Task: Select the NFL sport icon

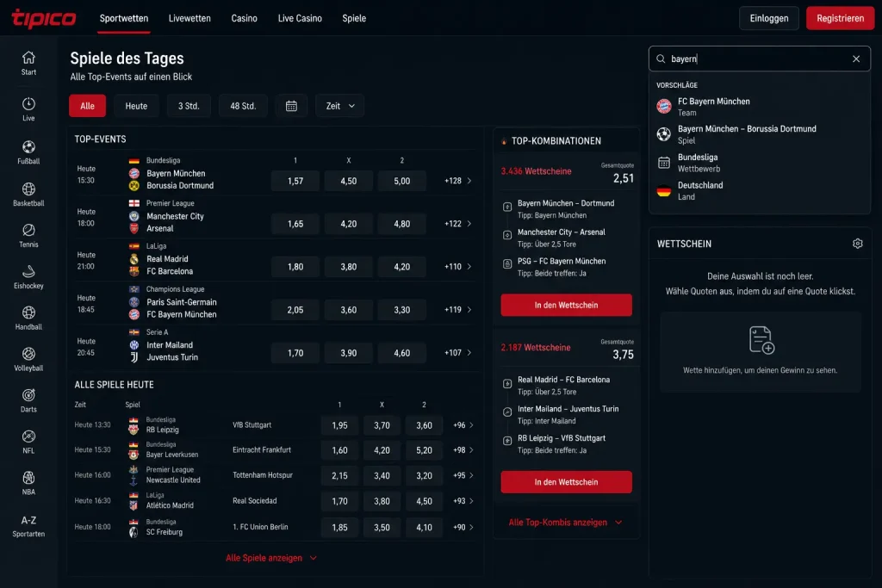Action: [x=28, y=436]
